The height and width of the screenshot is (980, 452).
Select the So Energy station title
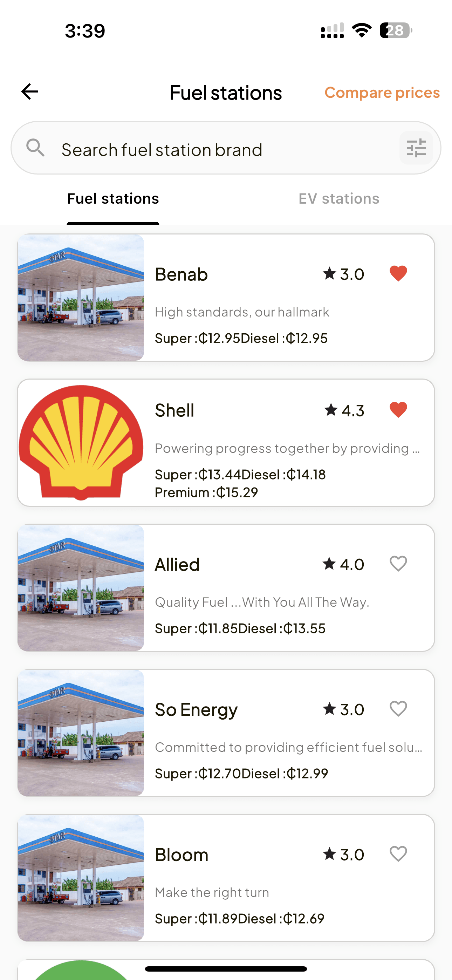tap(196, 710)
